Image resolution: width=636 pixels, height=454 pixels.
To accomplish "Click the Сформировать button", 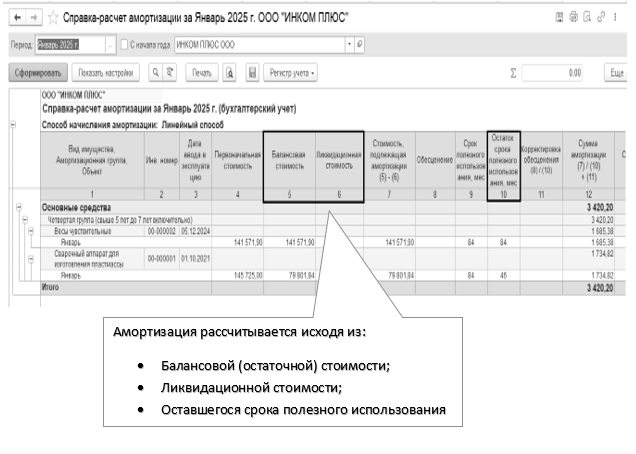I will [x=38, y=73].
